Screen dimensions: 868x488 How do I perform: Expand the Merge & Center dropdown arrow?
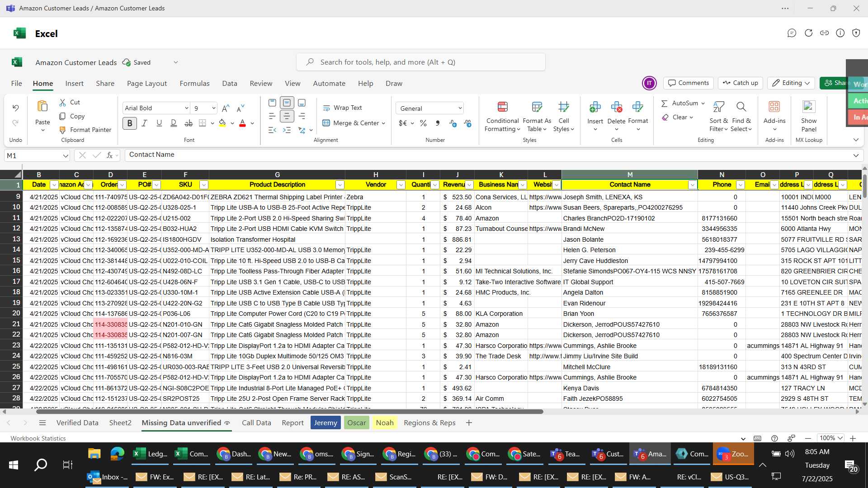point(383,123)
